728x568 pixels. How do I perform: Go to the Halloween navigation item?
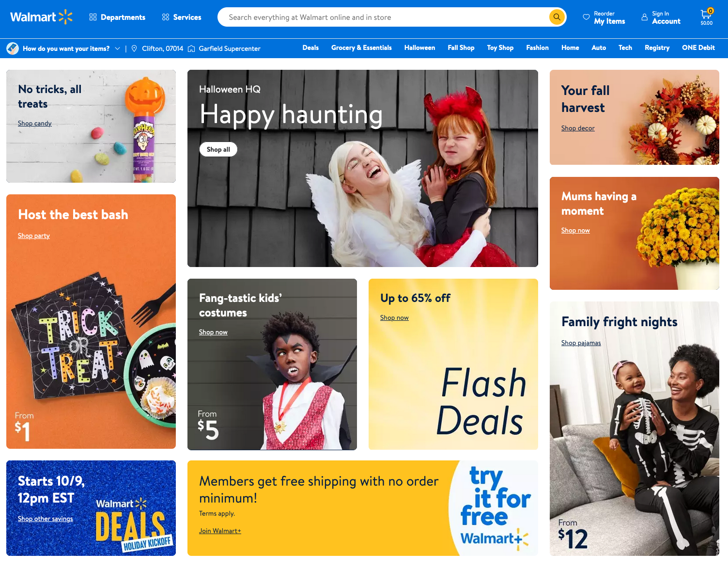pyautogui.click(x=419, y=47)
